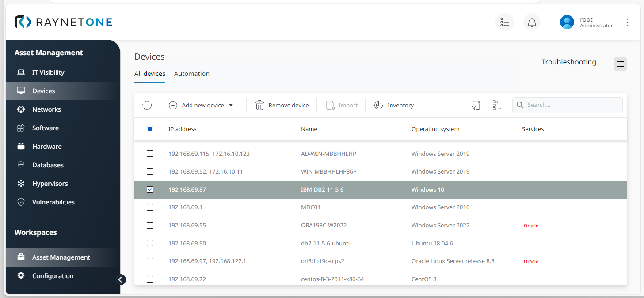Open Vulnerabilities in the sidebar
Viewport: 644px width, 298px height.
(53, 202)
